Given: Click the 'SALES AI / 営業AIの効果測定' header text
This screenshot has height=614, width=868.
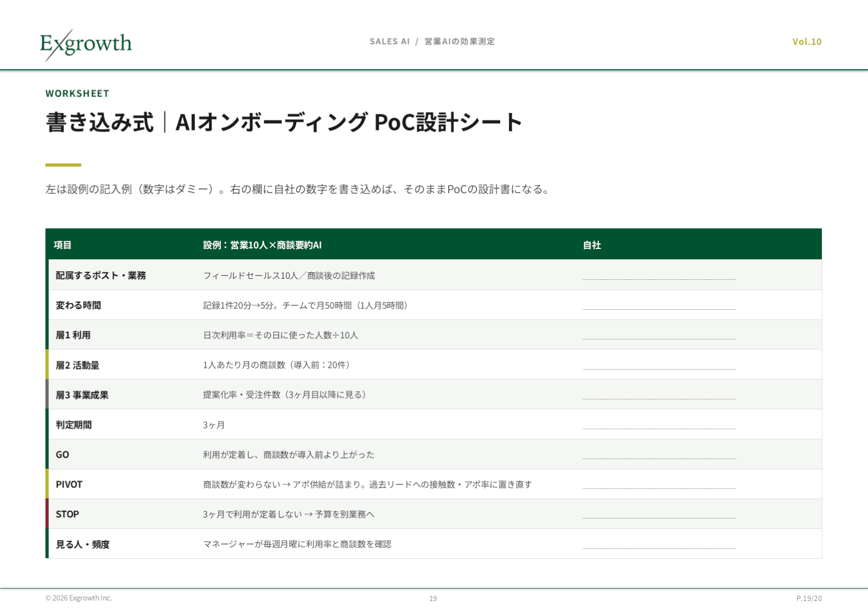Looking at the screenshot, I should pos(432,41).
